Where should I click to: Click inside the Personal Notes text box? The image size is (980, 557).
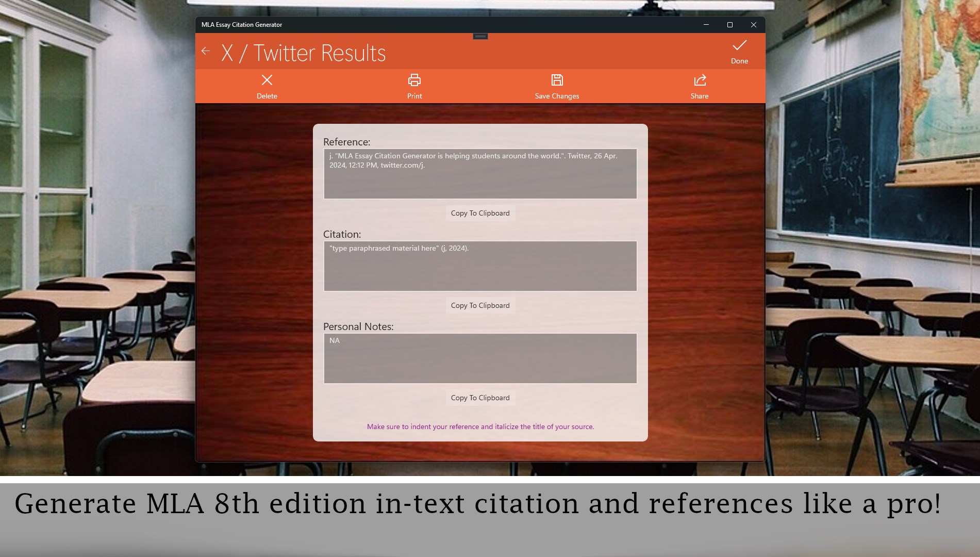(x=480, y=358)
